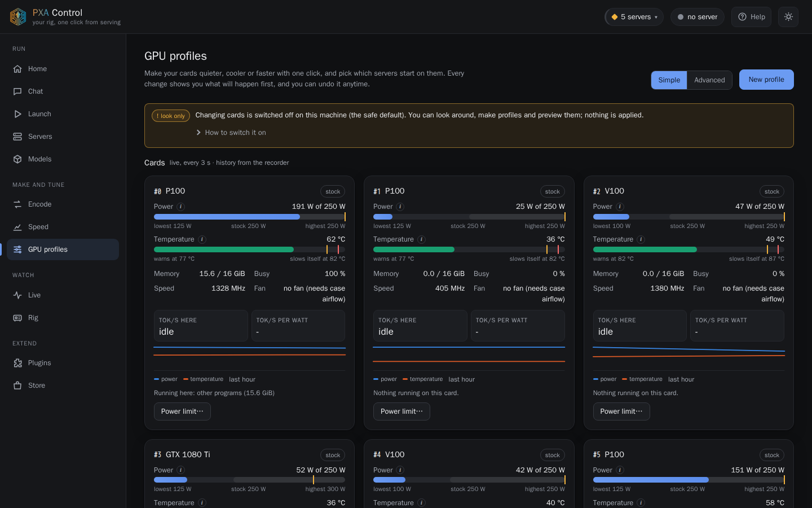
Task: Click the PXA Control logo icon
Action: pyautogui.click(x=18, y=17)
